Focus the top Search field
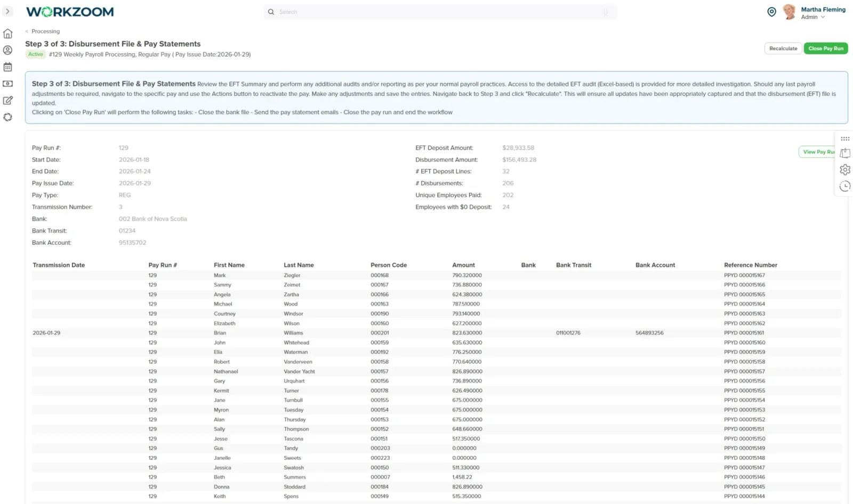The image size is (853, 504). [x=440, y=12]
